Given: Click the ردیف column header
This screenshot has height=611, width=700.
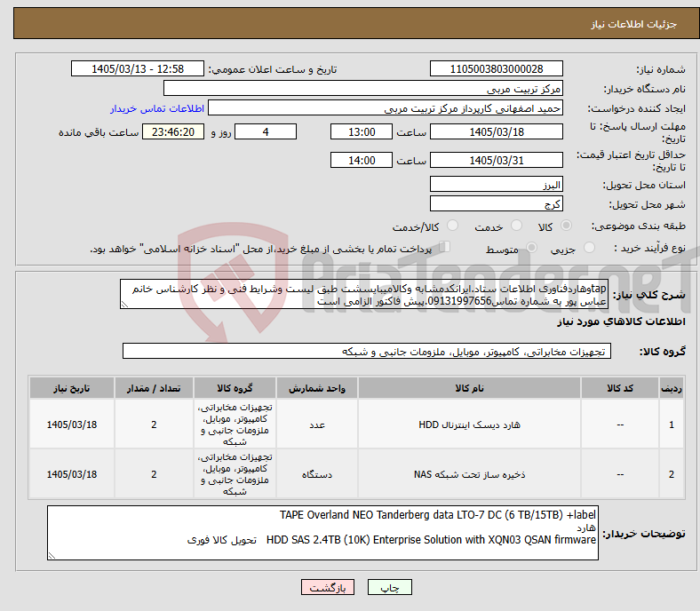Looking at the screenshot, I should point(672,388).
